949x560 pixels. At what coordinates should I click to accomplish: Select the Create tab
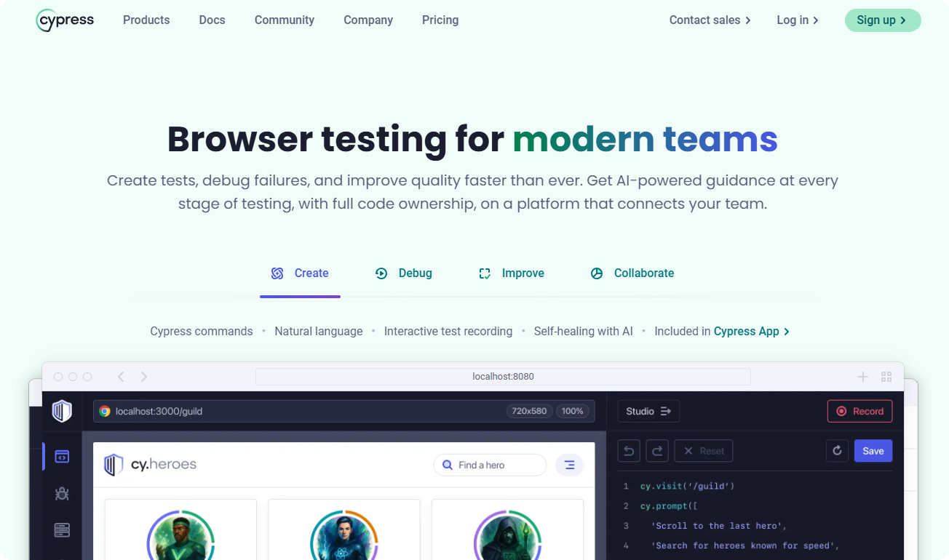[300, 273]
